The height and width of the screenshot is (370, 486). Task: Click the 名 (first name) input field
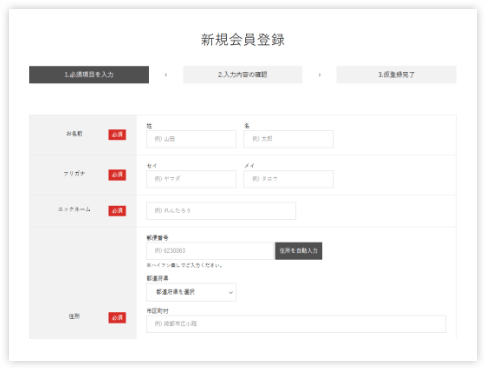[288, 139]
